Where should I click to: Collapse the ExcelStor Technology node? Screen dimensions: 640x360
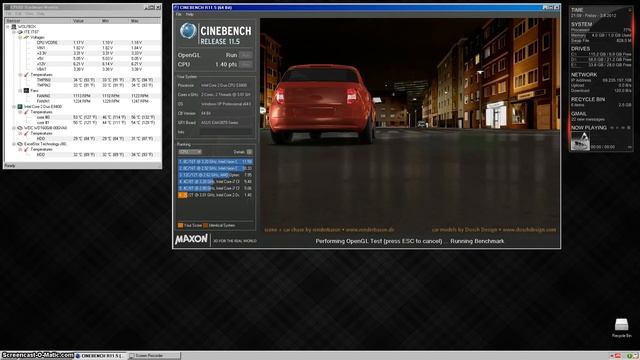point(13,144)
